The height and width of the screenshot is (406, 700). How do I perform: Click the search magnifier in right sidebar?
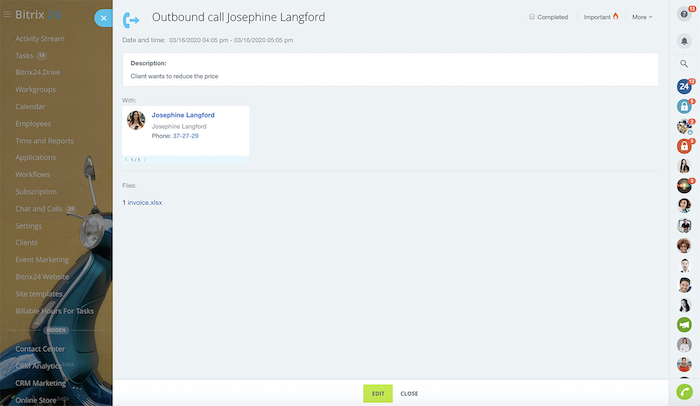click(684, 63)
